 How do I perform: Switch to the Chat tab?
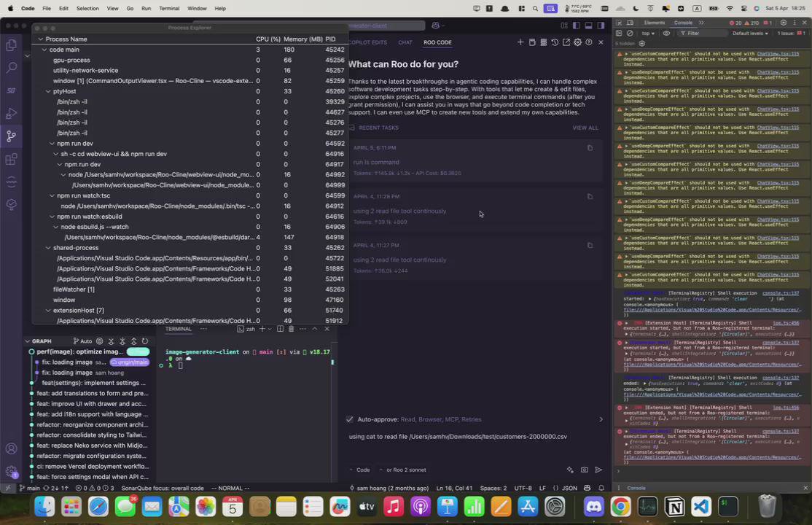click(405, 42)
